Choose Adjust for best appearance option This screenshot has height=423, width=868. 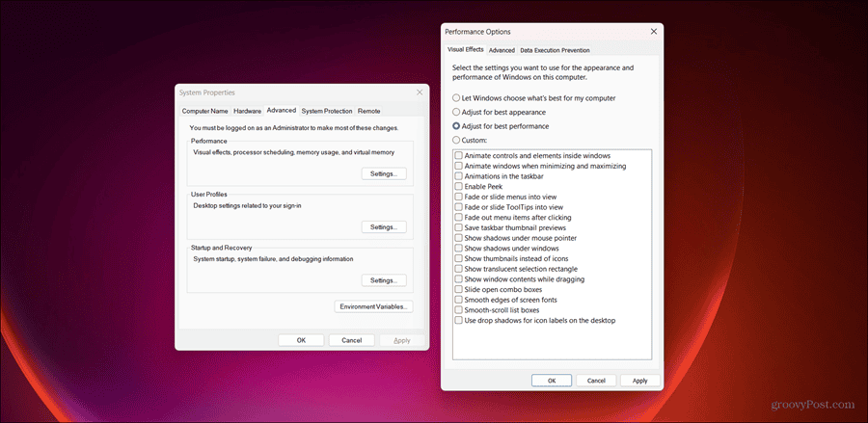click(x=456, y=112)
